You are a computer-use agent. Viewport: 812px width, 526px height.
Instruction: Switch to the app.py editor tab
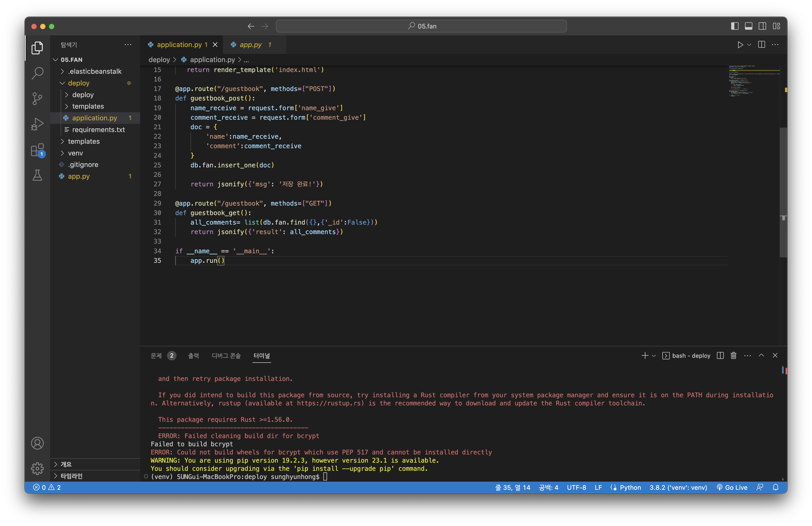pos(254,45)
